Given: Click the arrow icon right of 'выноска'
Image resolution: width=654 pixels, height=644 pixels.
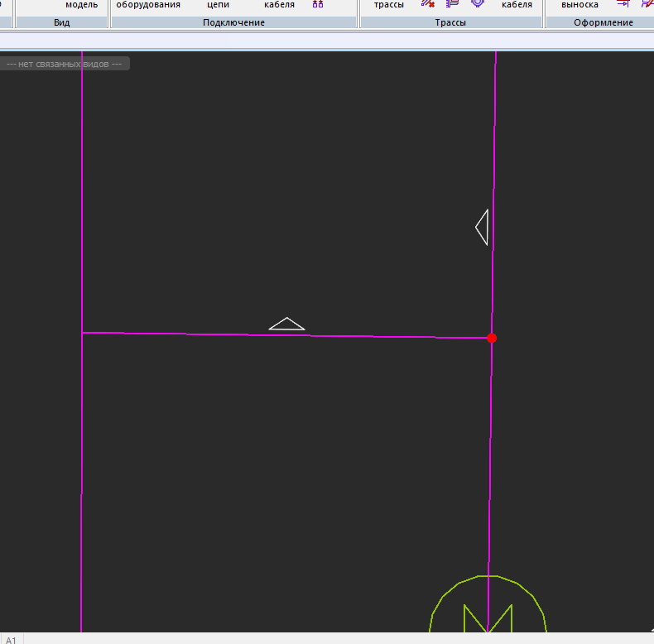Looking at the screenshot, I should pyautogui.click(x=623, y=4).
